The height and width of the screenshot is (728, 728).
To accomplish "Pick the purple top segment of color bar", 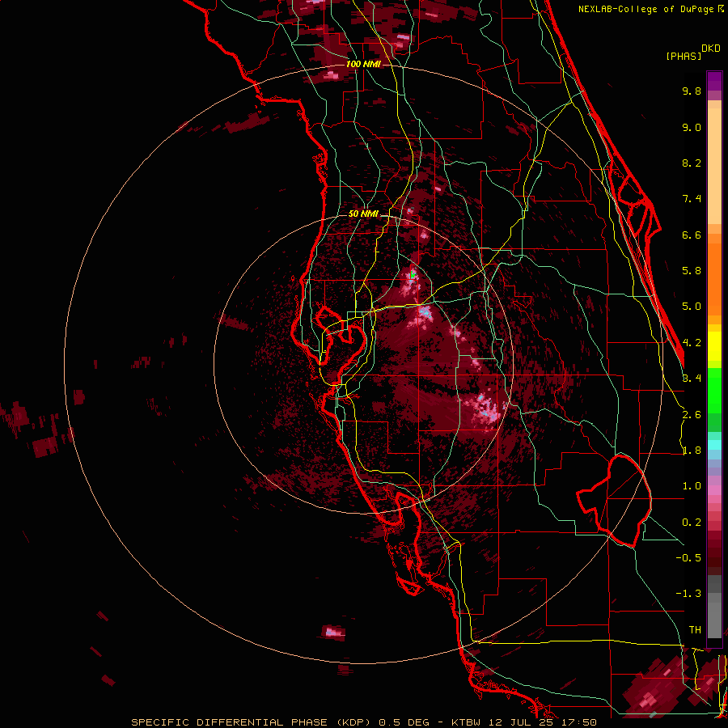I will [x=714, y=81].
